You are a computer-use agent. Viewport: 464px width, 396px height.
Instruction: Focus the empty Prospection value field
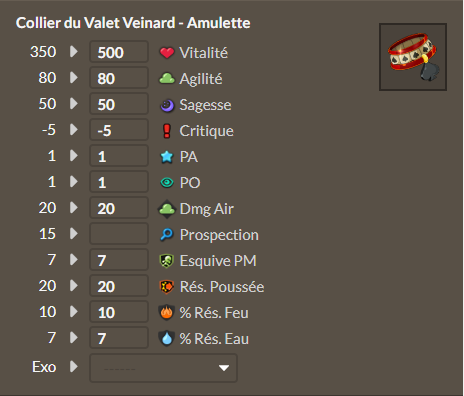pos(119,234)
